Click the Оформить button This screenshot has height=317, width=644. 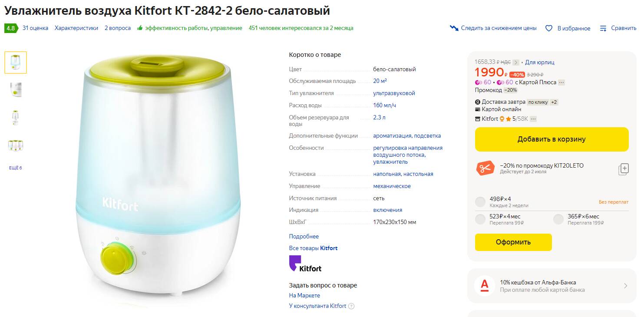coord(513,242)
